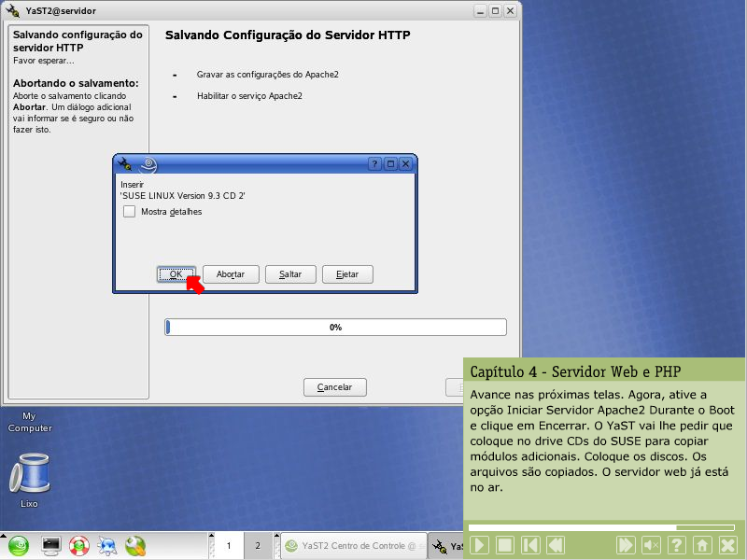
Task: Click the tutorial help question mark icon
Action: tap(677, 545)
